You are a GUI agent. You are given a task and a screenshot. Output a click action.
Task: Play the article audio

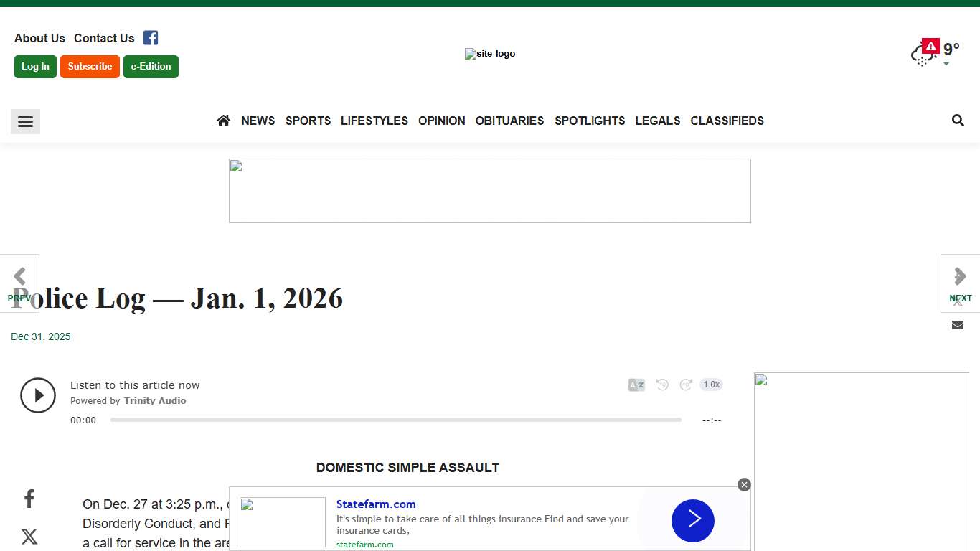(x=38, y=395)
